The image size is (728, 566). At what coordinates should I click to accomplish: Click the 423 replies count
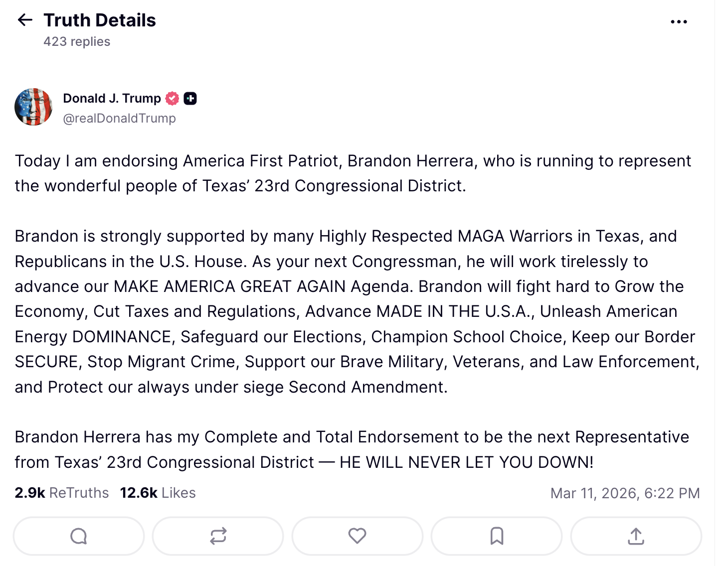77,41
